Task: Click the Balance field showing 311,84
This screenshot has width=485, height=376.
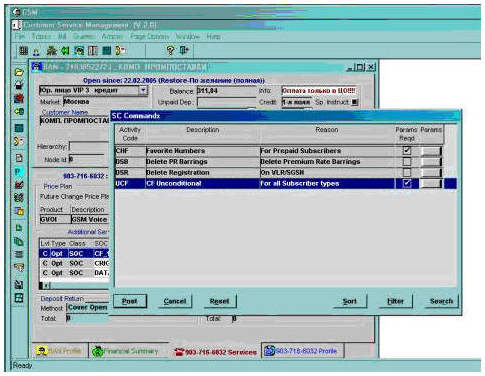Action: coord(226,91)
